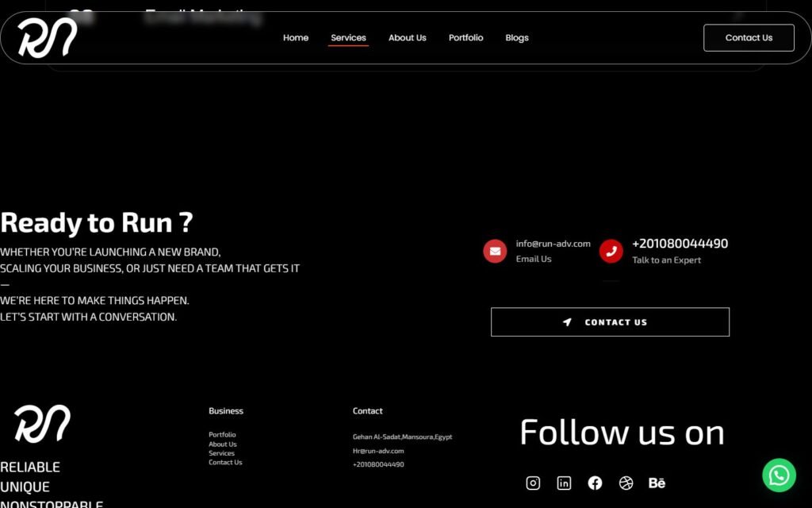Open the footer Contact Us link

point(225,463)
